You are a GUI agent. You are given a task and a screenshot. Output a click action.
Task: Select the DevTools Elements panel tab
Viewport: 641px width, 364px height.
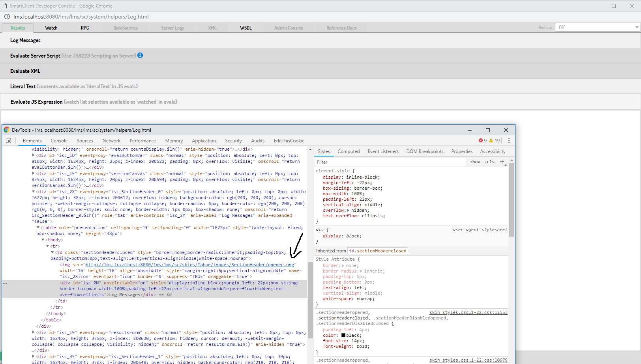[32, 141]
